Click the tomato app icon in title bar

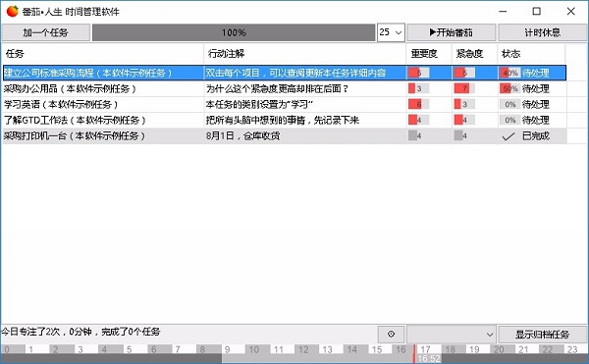point(12,11)
